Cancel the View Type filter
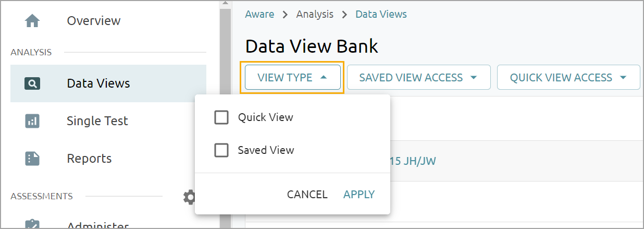The height and width of the screenshot is (229, 644). point(307,195)
